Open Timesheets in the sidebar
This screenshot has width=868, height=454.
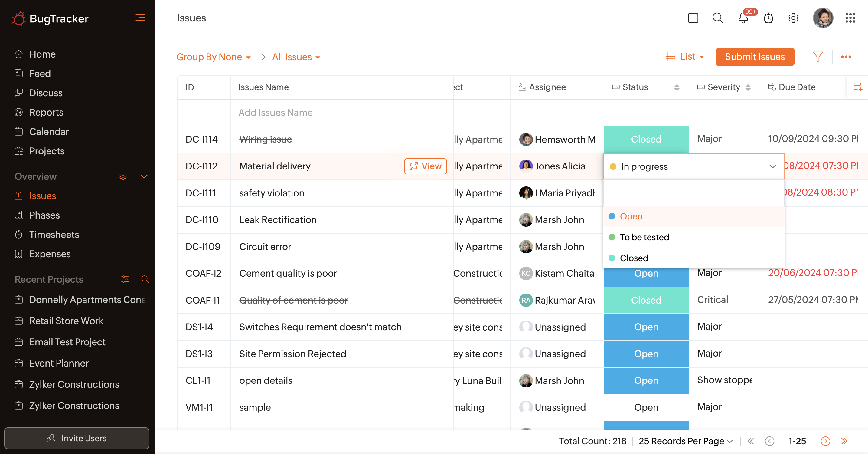54,235
